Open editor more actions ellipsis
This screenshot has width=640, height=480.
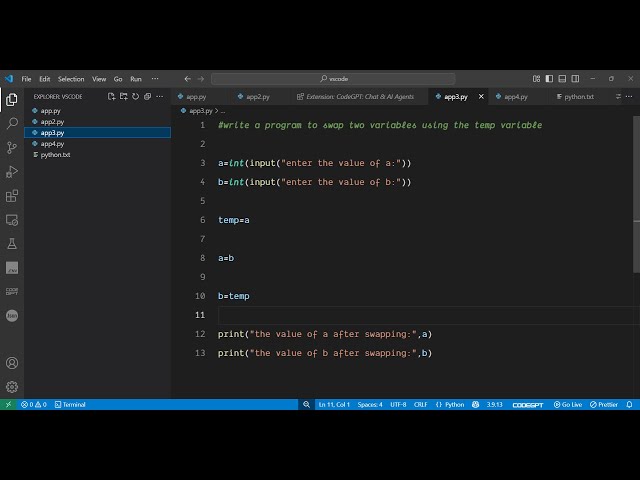(629, 96)
